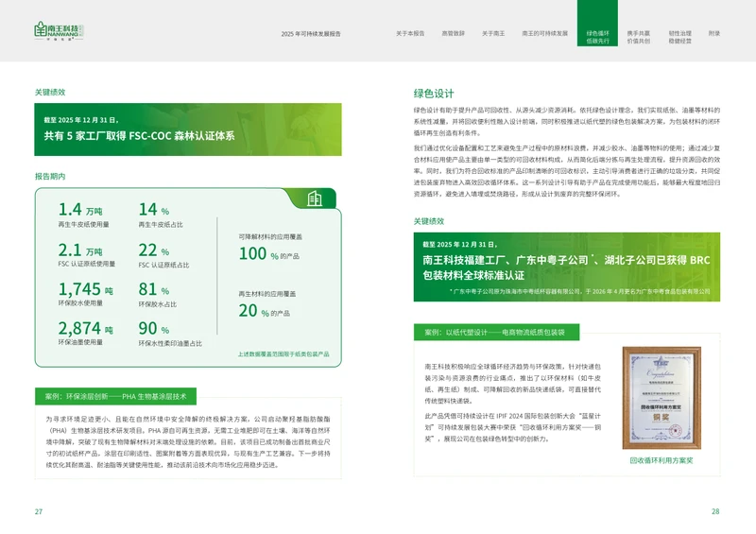Click the IPIF 2024 award paragraph

coord(512,427)
